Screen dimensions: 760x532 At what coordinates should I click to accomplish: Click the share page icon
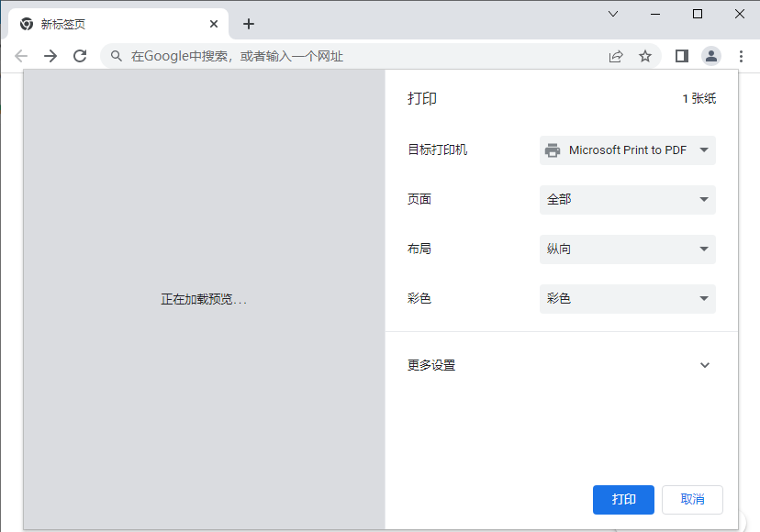[x=616, y=56]
